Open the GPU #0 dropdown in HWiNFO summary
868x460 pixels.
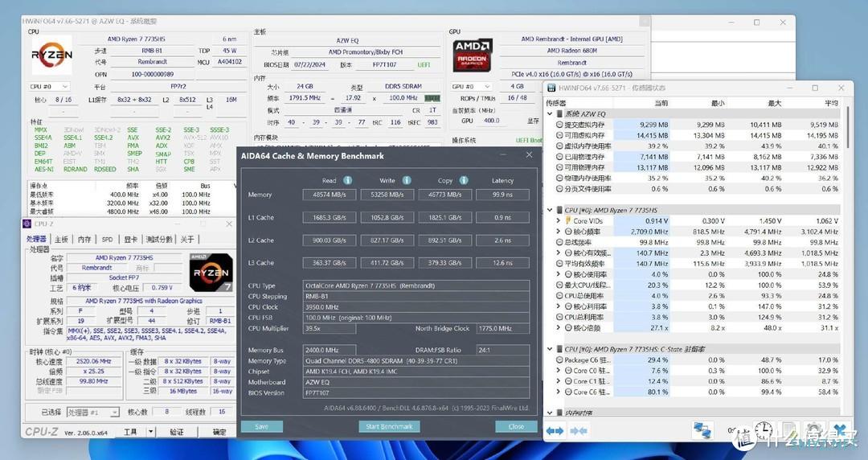pyautogui.click(x=471, y=87)
